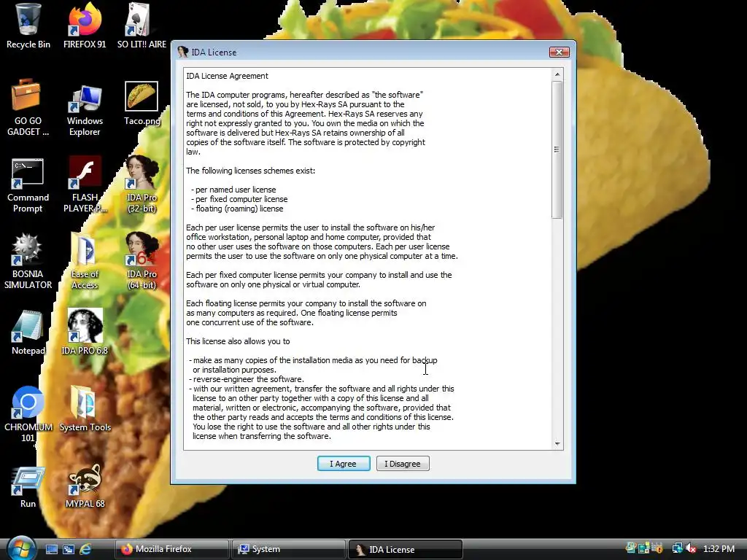Open the System Tools folder icon
This screenshot has width=747, height=560.
85,408
